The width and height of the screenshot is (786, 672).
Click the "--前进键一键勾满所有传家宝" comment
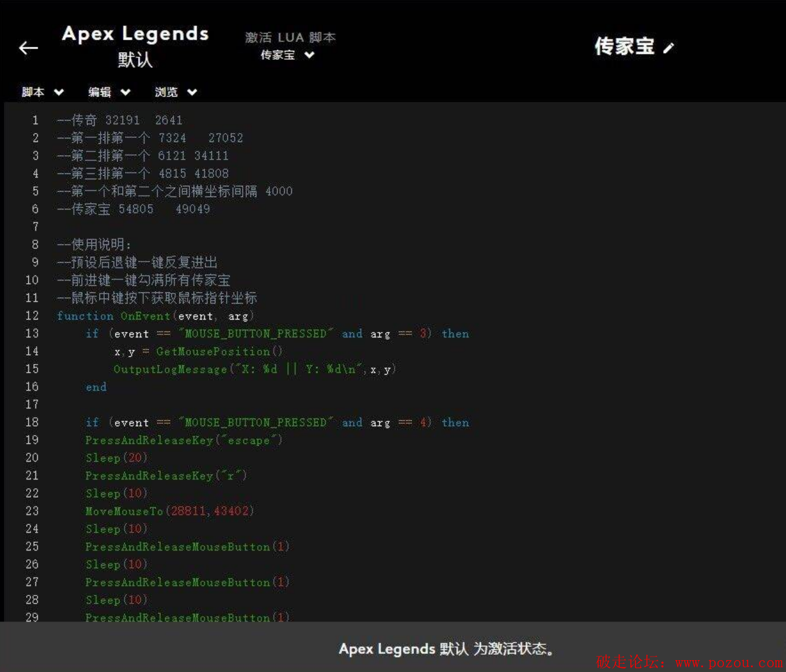pos(144,280)
